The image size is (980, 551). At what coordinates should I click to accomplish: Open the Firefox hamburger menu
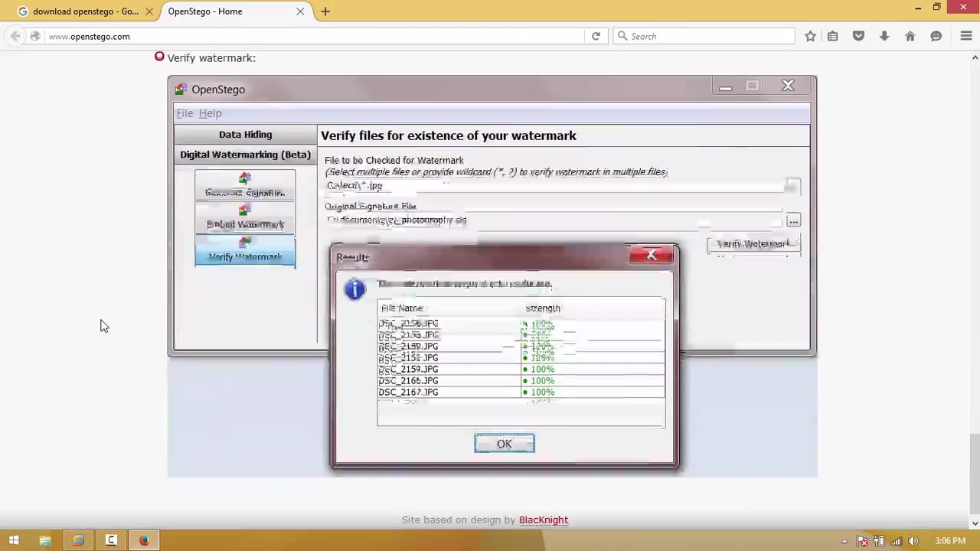966,36
